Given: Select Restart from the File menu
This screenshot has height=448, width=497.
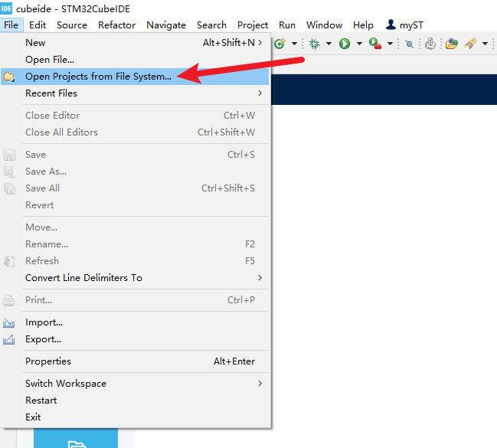Looking at the screenshot, I should pyautogui.click(x=41, y=401).
